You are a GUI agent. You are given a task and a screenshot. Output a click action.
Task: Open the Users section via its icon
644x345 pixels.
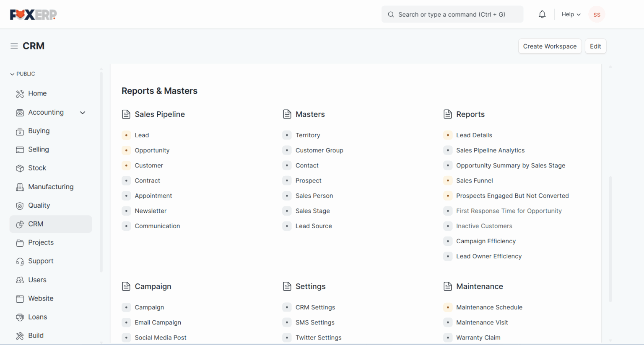[20, 280]
